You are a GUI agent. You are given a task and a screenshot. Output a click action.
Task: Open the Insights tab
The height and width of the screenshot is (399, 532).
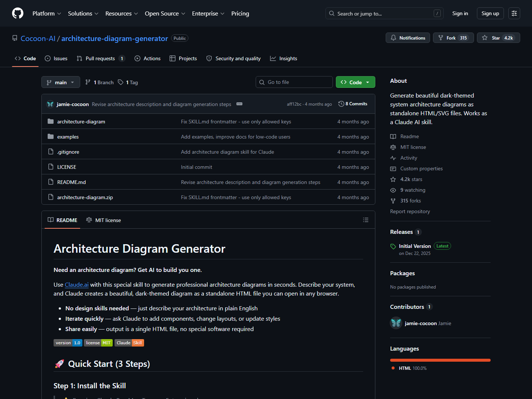284,58
